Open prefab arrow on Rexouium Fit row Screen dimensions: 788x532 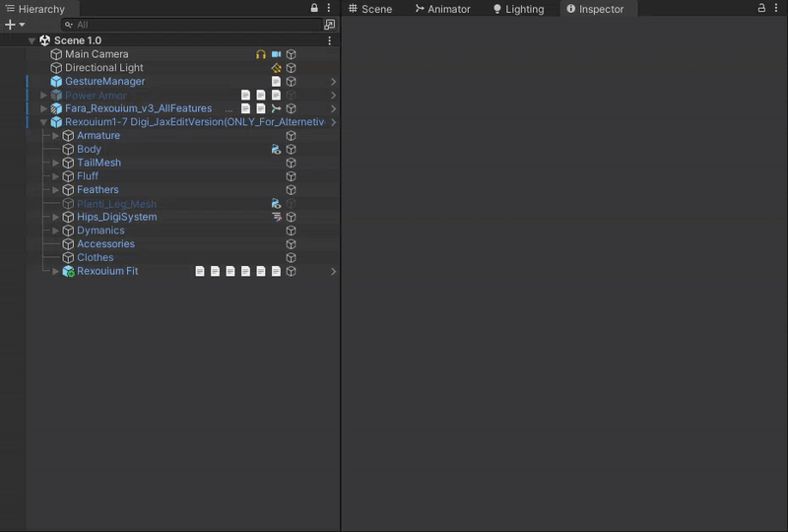click(x=333, y=272)
